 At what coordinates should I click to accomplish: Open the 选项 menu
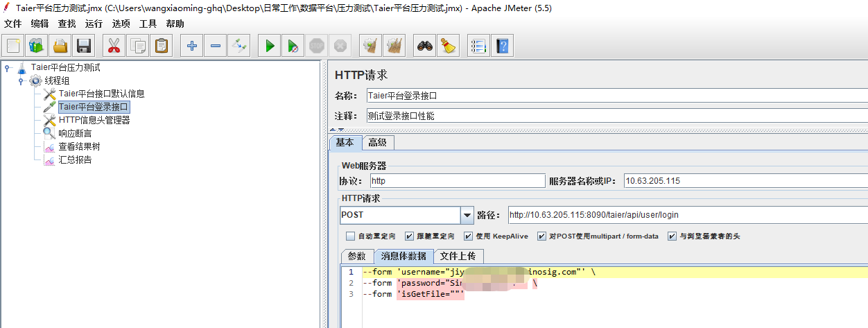tap(121, 24)
